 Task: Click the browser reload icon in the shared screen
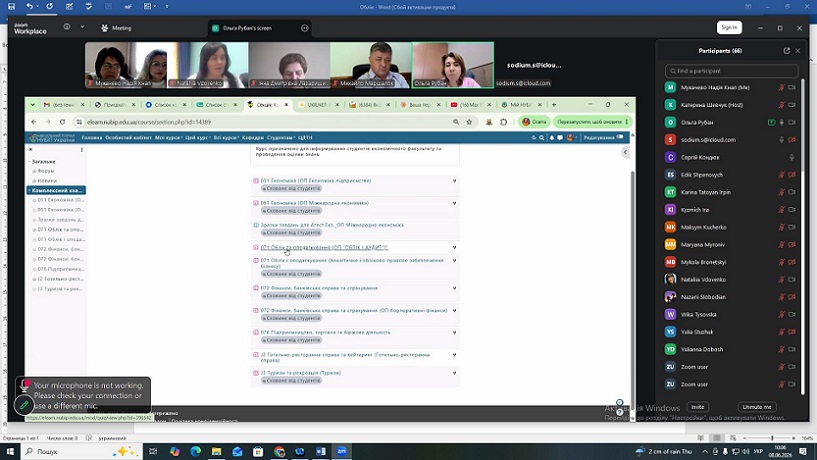(62, 122)
